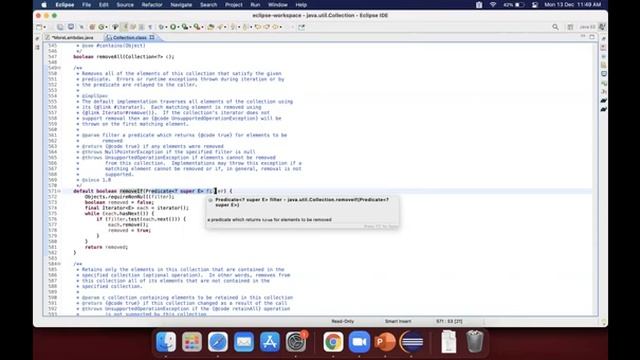This screenshot has height=360, width=640.
Task: Click the External Tools toolbar icon
Action: pyautogui.click(x=197, y=27)
